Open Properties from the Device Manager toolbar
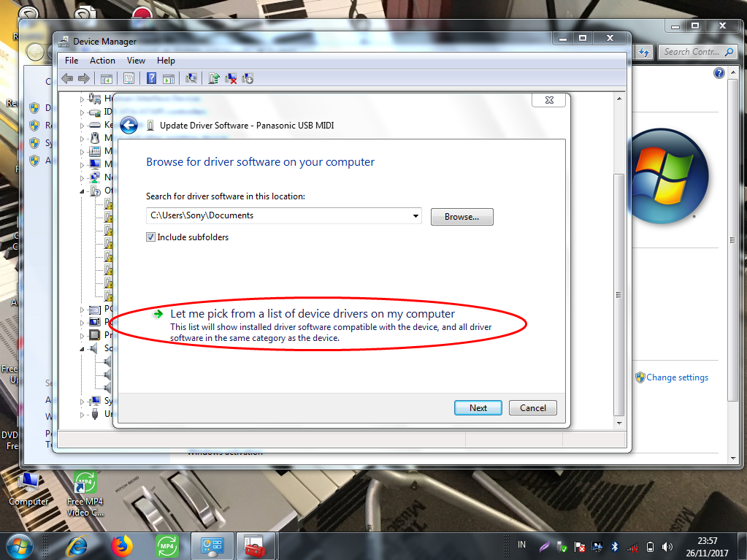 [129, 79]
